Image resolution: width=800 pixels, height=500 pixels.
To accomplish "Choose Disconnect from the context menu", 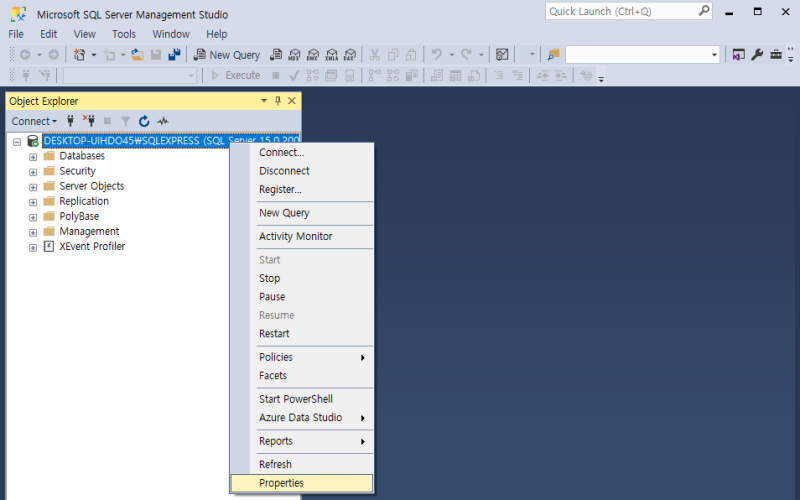I will click(302, 171).
